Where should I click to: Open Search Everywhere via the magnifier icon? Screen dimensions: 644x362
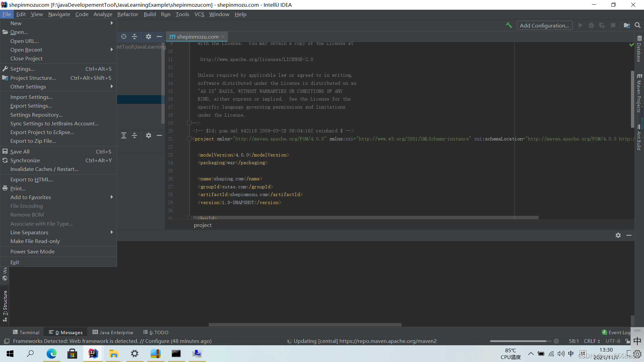(638, 25)
